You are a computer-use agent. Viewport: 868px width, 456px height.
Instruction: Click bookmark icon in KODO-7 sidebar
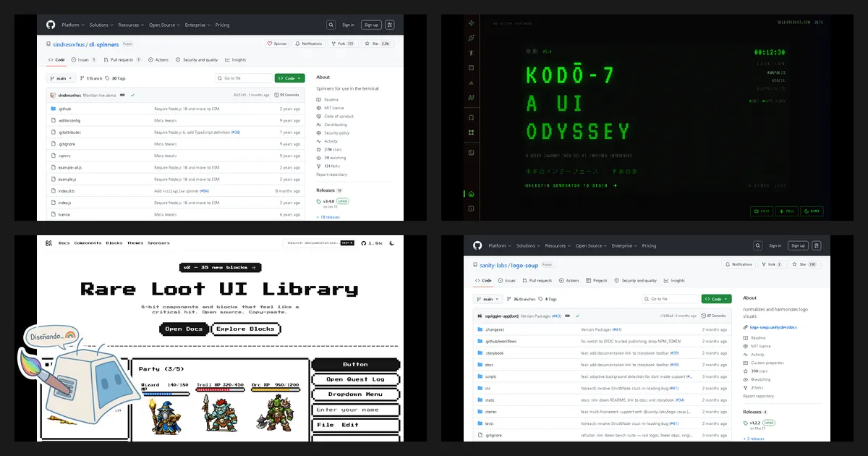(471, 117)
